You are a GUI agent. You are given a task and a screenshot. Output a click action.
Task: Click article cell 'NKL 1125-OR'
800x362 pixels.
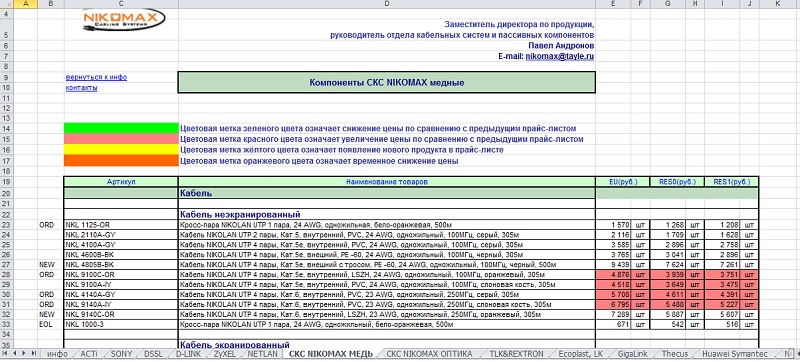click(121, 225)
